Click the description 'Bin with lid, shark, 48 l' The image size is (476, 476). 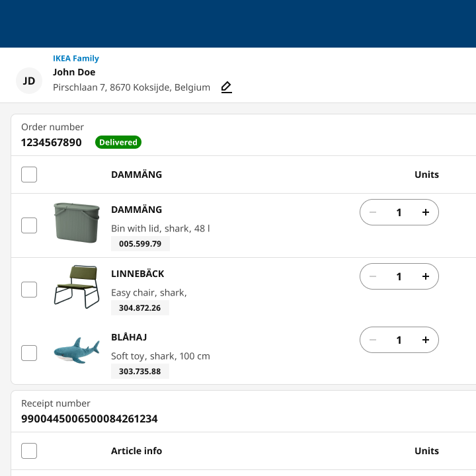coord(161,228)
